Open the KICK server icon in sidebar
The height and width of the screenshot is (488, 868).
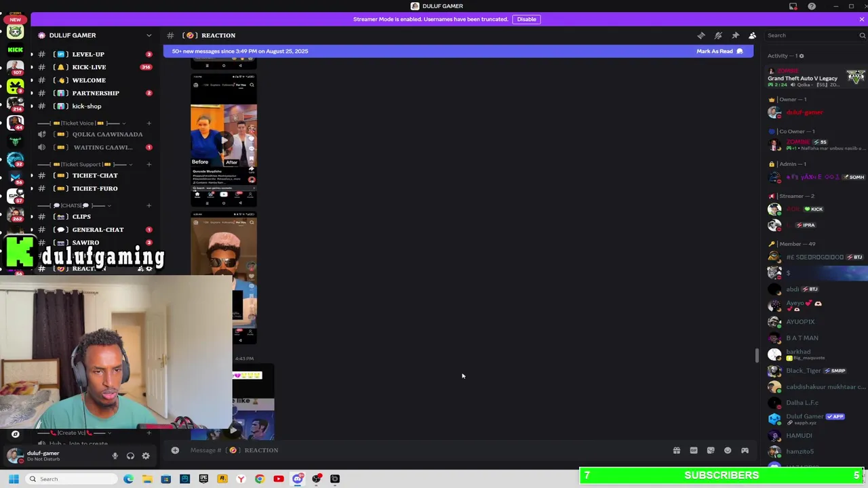pos(15,49)
